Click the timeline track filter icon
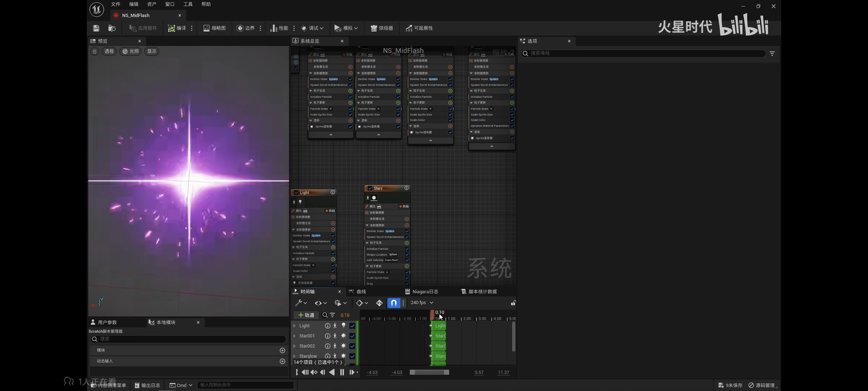This screenshot has height=391, width=868. pyautogui.click(x=332, y=315)
